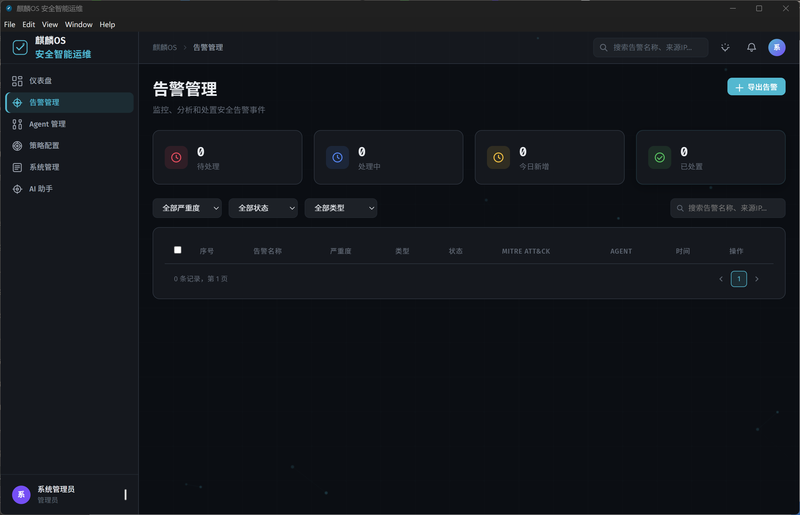This screenshot has width=800, height=515.
Task: Open the File menu
Action: pyautogui.click(x=10, y=24)
